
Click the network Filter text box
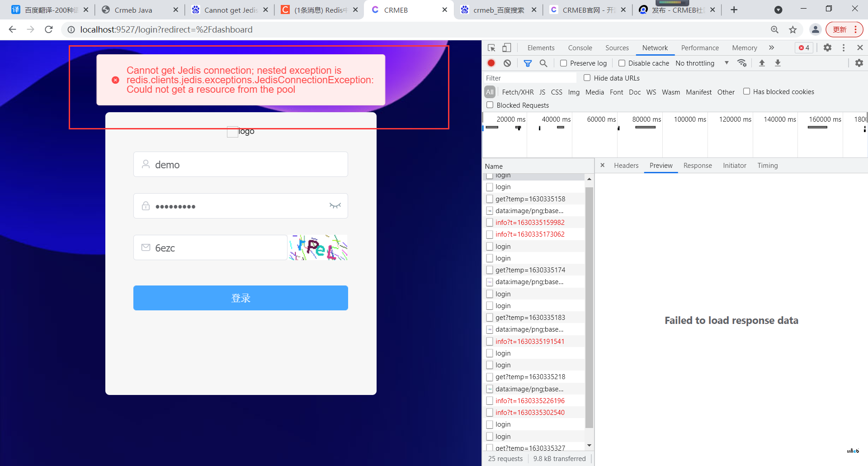tap(530, 78)
